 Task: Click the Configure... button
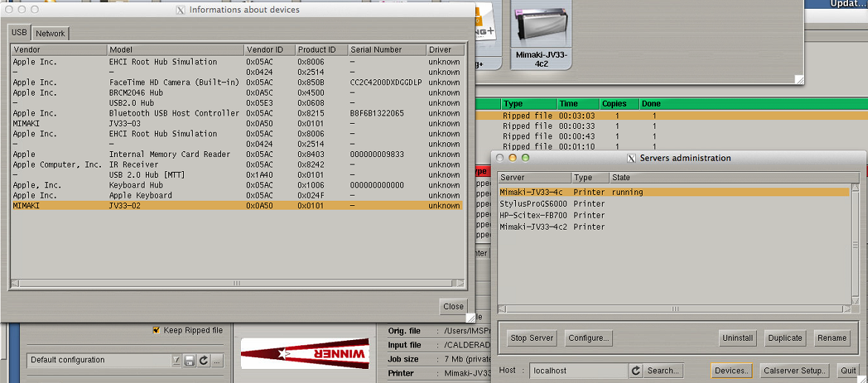[589, 338]
